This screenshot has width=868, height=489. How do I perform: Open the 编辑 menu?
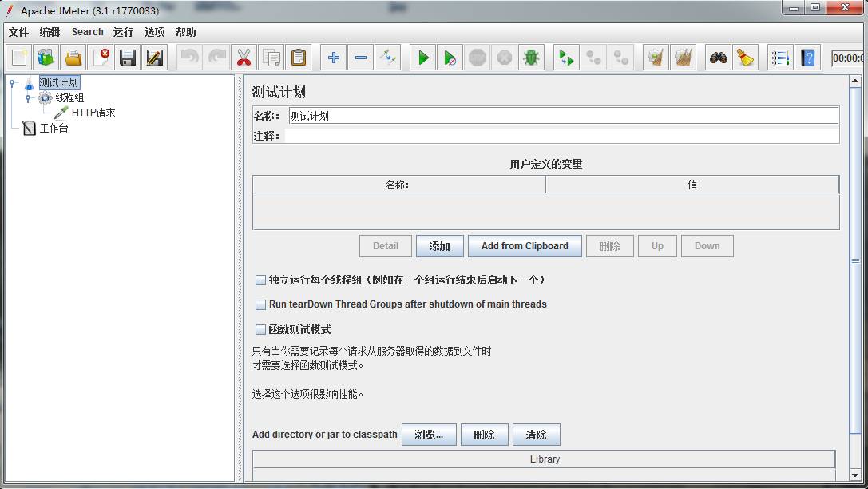coord(50,32)
